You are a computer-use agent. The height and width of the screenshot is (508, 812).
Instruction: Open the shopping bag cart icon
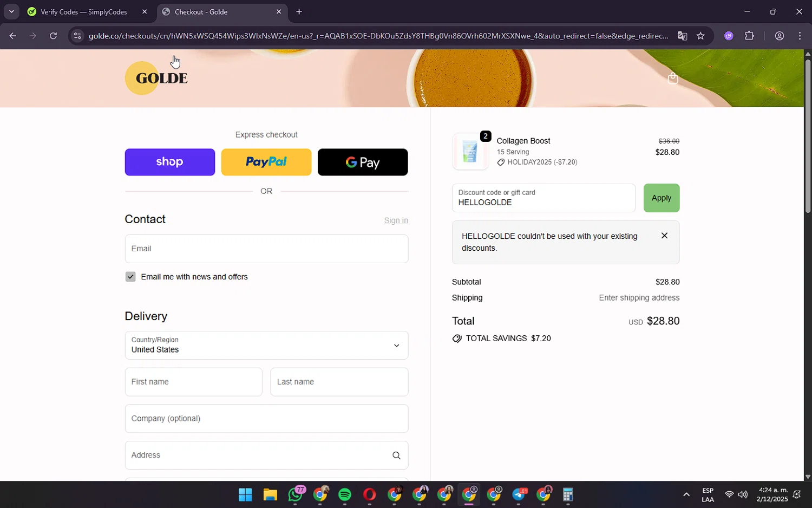673,79
